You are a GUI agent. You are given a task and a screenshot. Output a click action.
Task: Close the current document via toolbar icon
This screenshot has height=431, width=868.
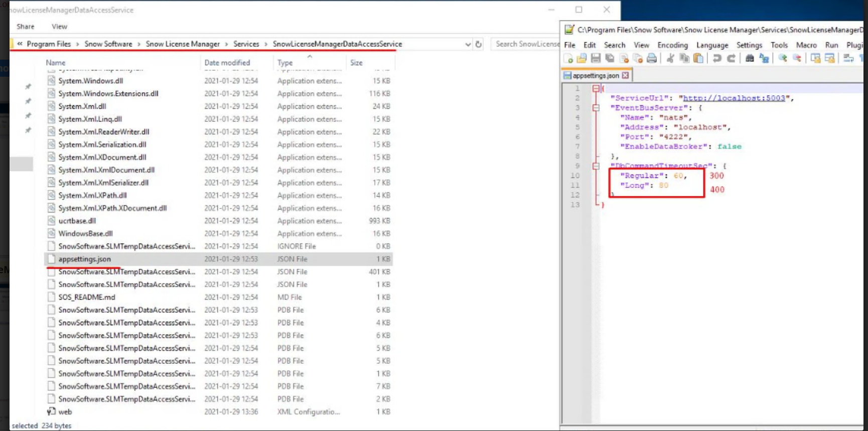[624, 59]
